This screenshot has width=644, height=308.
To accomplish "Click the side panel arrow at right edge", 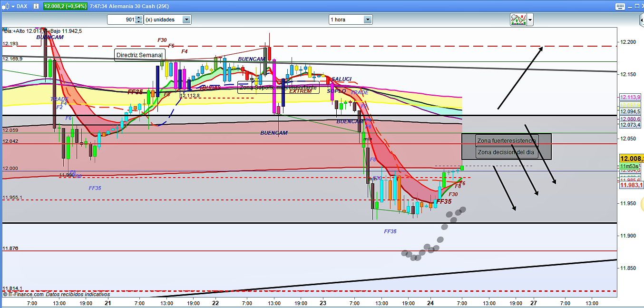I will tap(641, 20).
